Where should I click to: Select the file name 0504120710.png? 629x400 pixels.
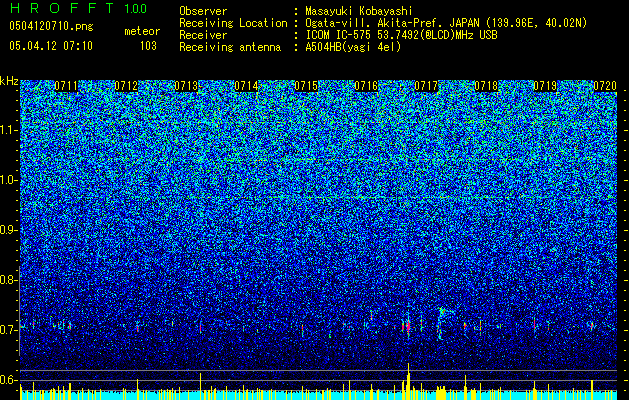51,26
